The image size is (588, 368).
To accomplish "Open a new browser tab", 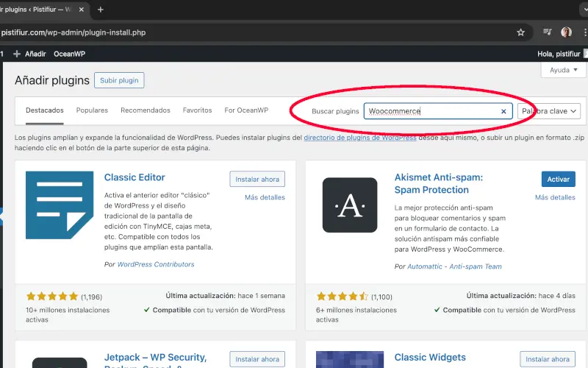I will pos(101,10).
